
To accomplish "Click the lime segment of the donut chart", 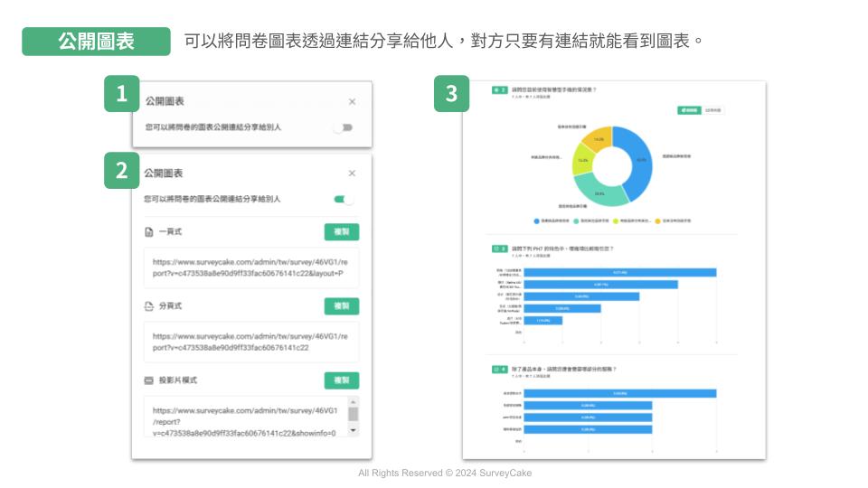I will [x=581, y=159].
